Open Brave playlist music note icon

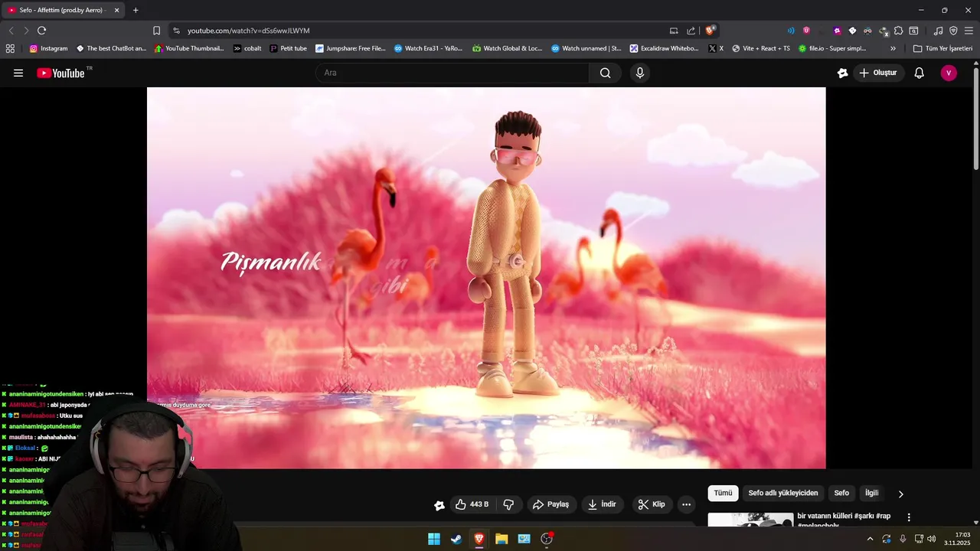click(938, 31)
